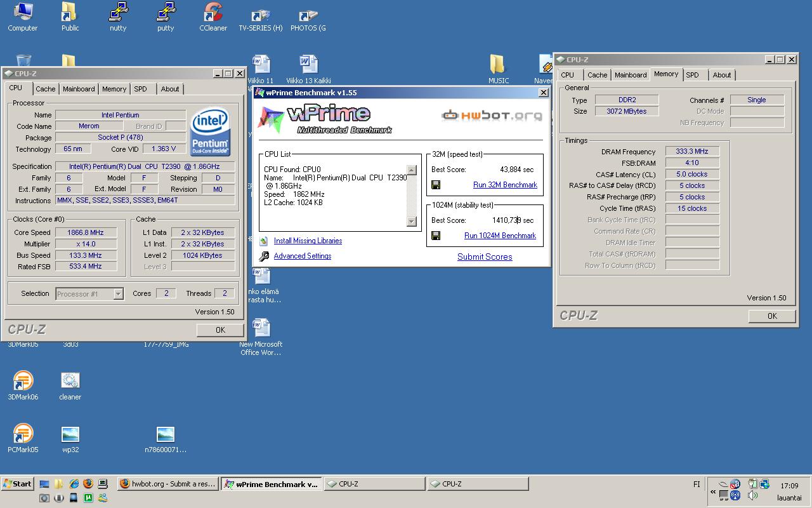Switch to SPD tab in left CPU-Z

point(140,89)
